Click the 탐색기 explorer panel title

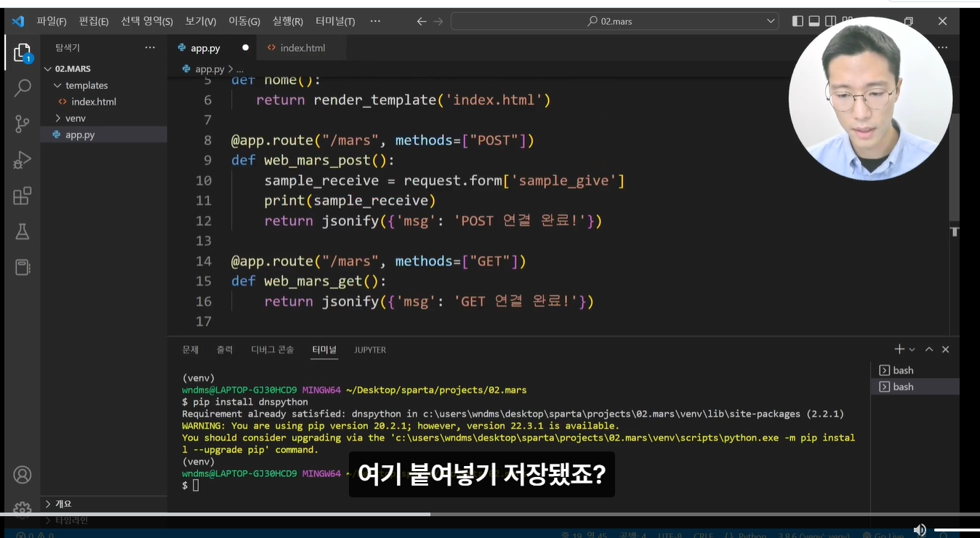[68, 48]
